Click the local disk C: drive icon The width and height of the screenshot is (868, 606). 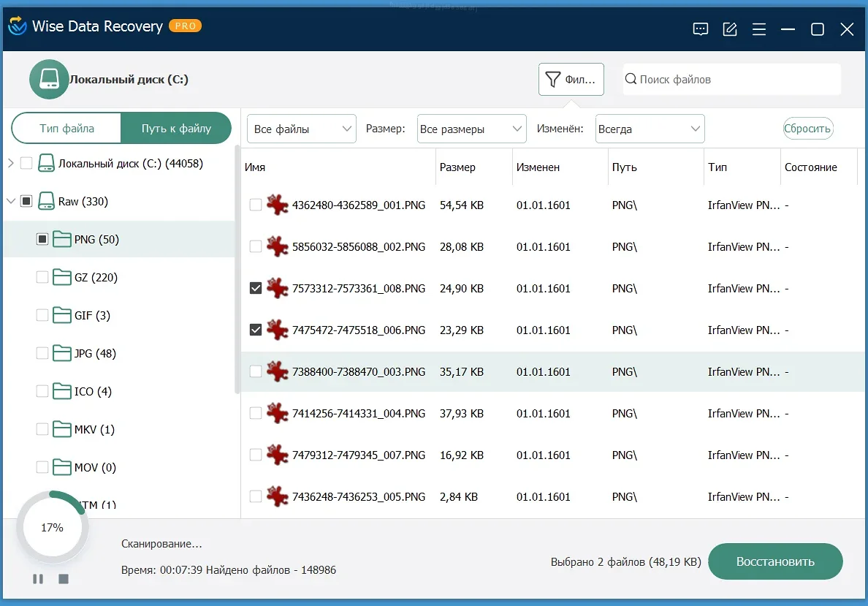pos(49,79)
